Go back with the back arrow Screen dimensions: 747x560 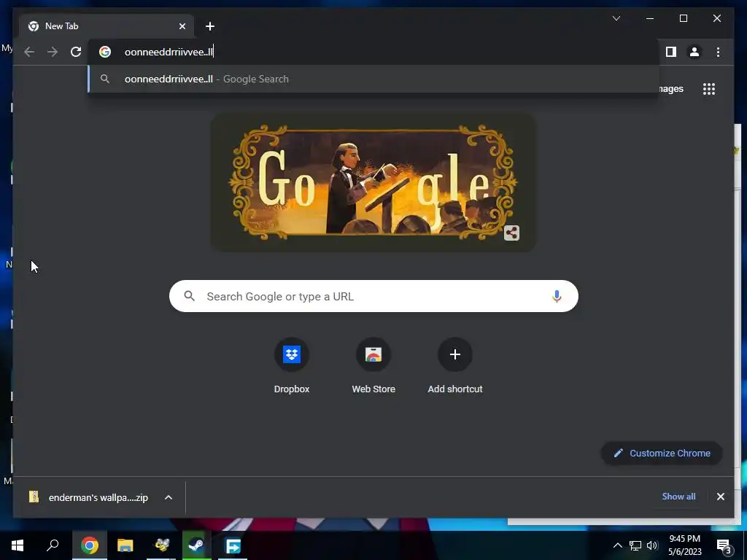(29, 52)
